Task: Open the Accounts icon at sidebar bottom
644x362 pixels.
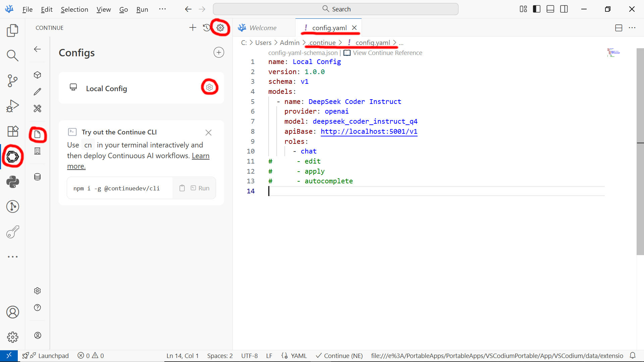Action: (x=12, y=312)
